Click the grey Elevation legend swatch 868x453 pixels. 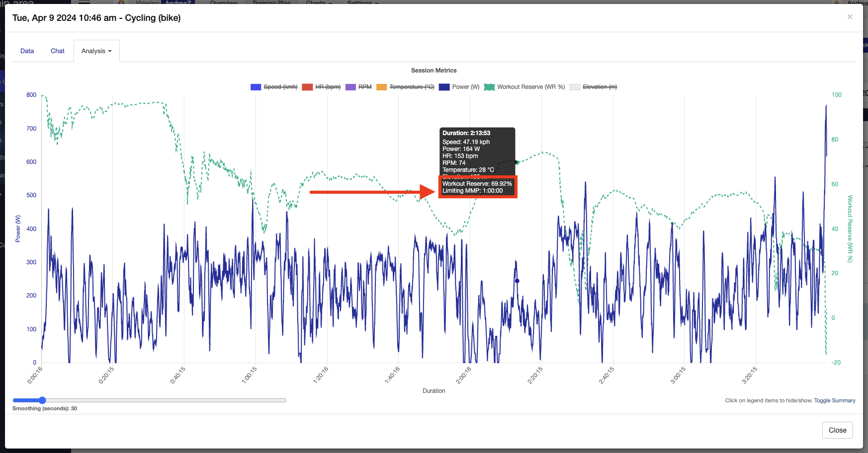(x=575, y=87)
